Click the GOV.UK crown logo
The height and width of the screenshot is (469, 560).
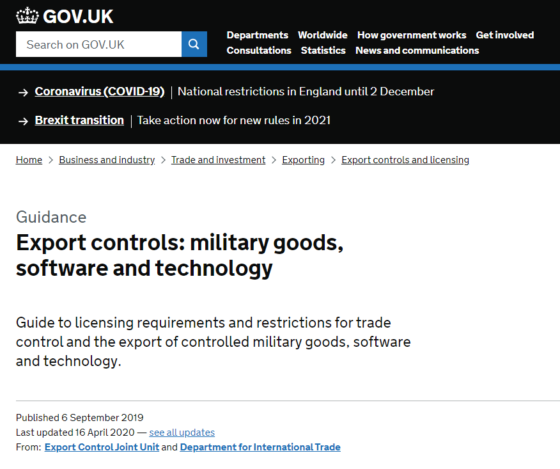coord(27,16)
